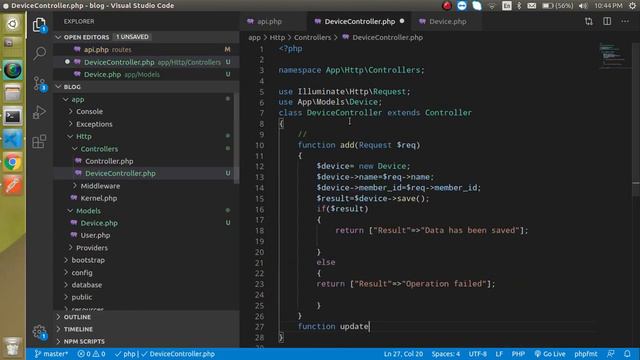Click the battery indicator in top panel
The image size is (640, 360).
pyautogui.click(x=558, y=6)
